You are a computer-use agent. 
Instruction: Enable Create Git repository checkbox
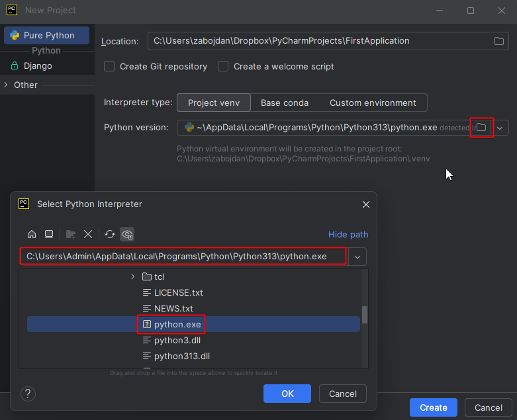(109, 66)
